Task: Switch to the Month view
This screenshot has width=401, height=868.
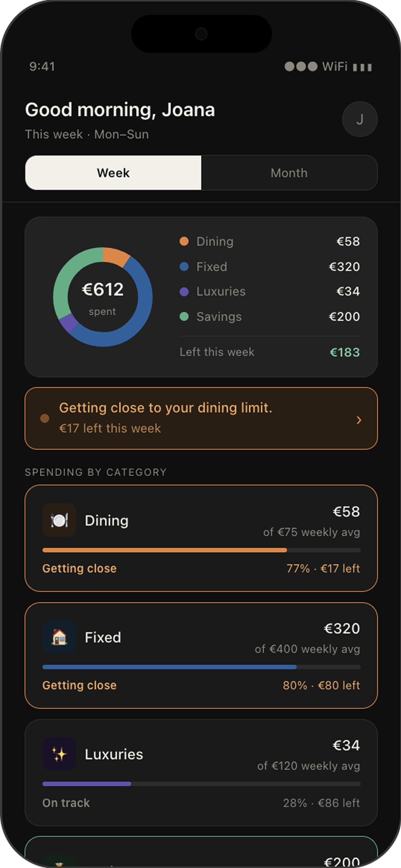Action: 289,173
